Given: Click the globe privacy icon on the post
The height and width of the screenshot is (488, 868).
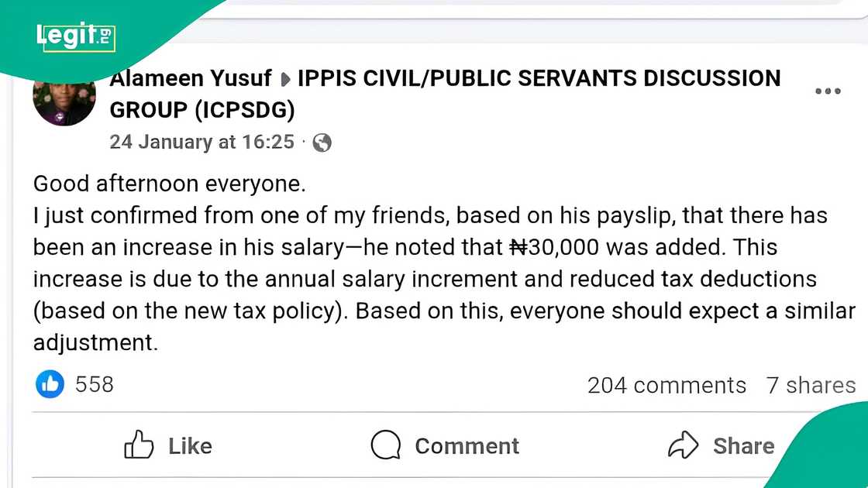Looking at the screenshot, I should point(322,143).
